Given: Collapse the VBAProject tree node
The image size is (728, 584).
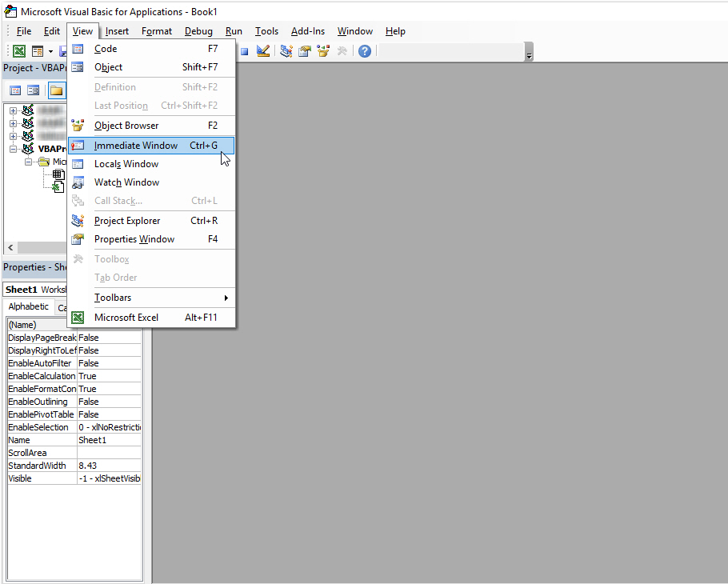Looking at the screenshot, I should 13,149.
